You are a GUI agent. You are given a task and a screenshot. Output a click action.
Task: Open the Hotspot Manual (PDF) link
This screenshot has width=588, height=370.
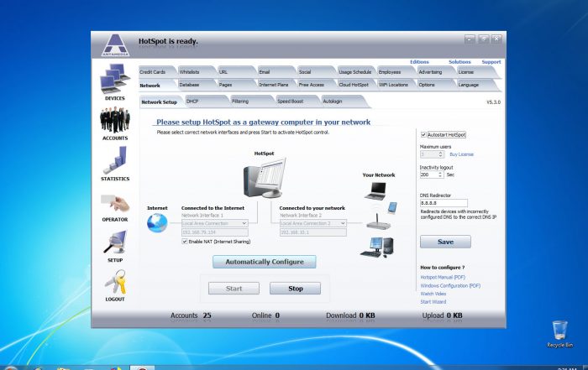443,277
